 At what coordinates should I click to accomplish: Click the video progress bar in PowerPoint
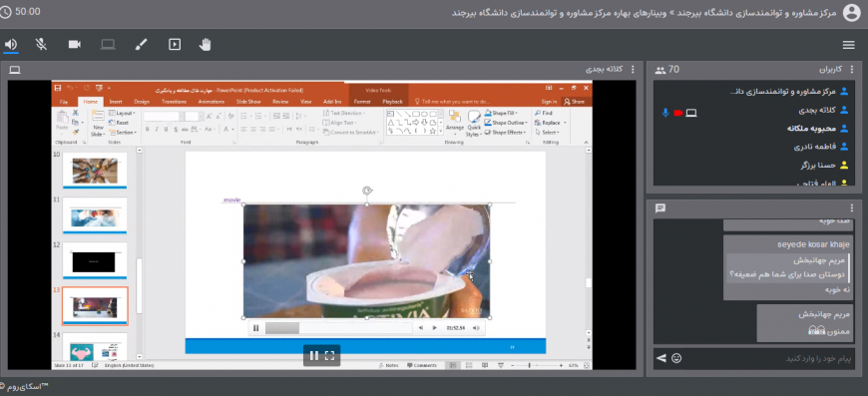[338, 328]
